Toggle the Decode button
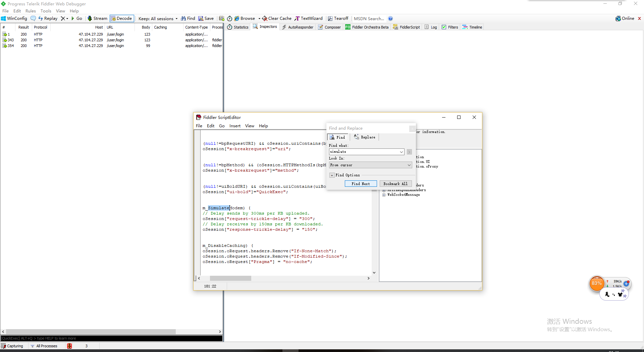Viewport: 644px width, 352px height. coord(121,18)
